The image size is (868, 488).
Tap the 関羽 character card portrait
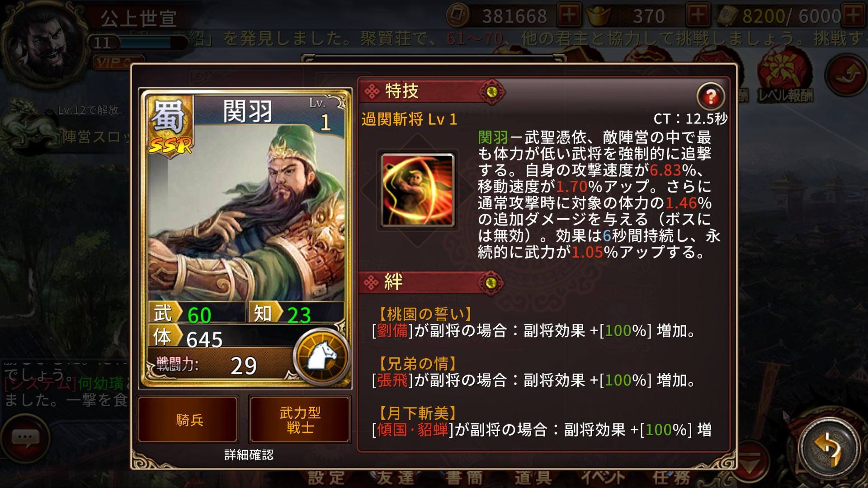(x=246, y=212)
